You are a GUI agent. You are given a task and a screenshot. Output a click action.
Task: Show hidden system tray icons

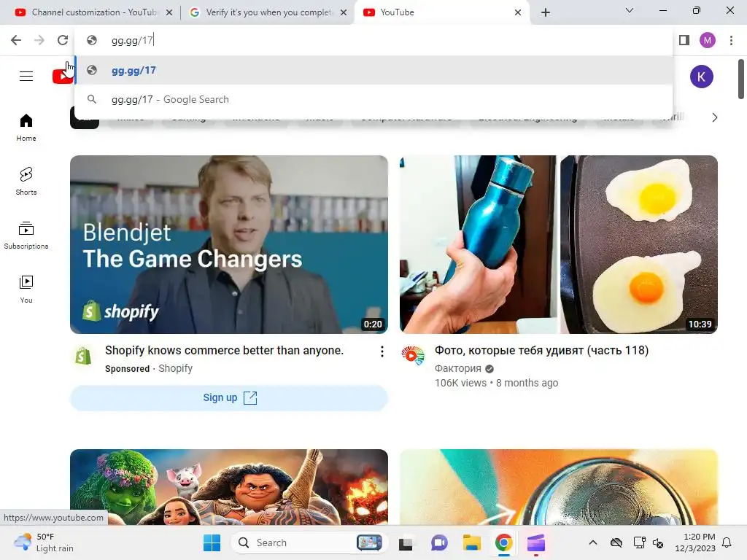[x=592, y=542]
